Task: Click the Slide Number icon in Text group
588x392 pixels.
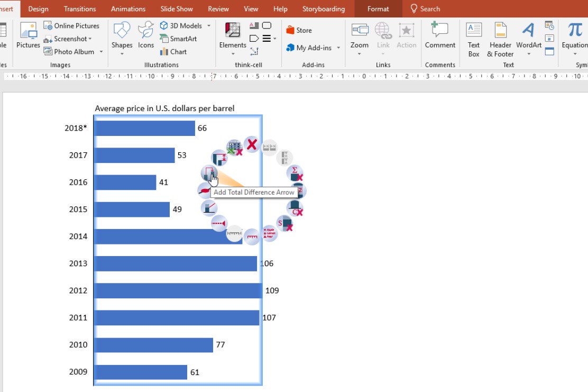Action: pos(549,38)
